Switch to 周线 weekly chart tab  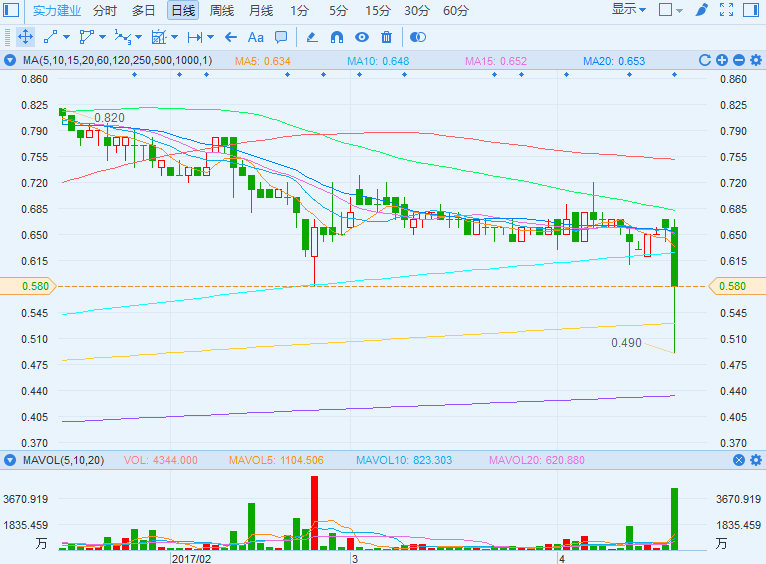point(222,10)
